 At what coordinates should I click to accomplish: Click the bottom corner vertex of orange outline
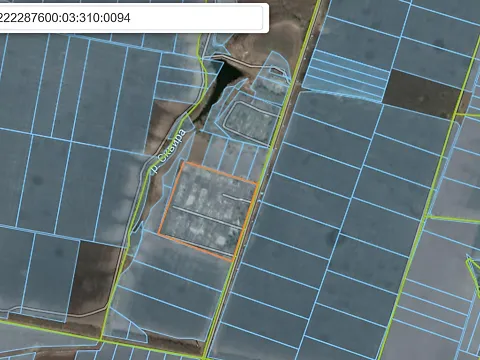pos(233,260)
